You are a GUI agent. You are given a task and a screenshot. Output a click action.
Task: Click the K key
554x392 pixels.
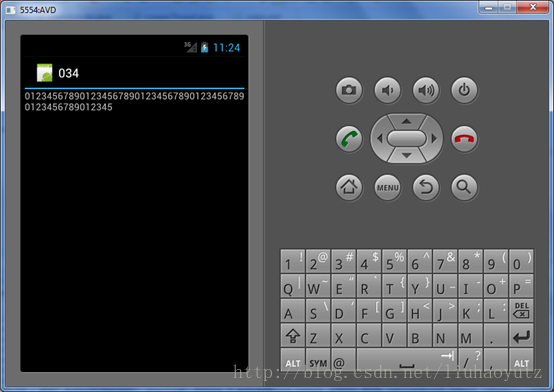tap(470, 310)
